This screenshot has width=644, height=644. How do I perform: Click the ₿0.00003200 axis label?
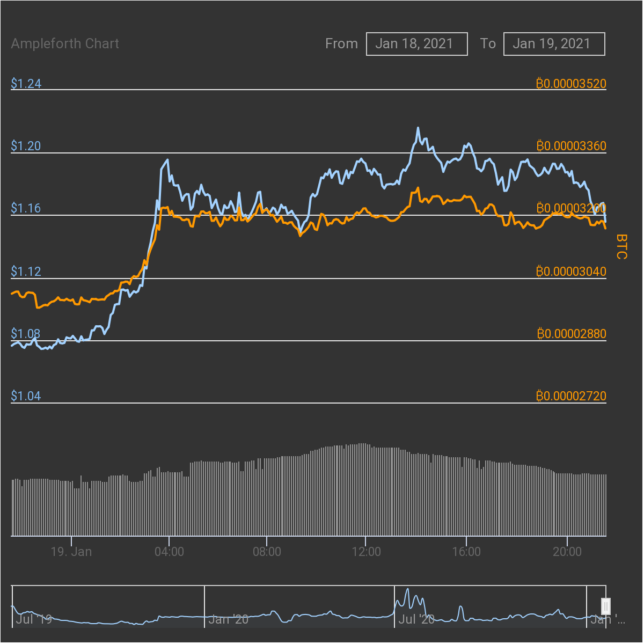pyautogui.click(x=571, y=208)
